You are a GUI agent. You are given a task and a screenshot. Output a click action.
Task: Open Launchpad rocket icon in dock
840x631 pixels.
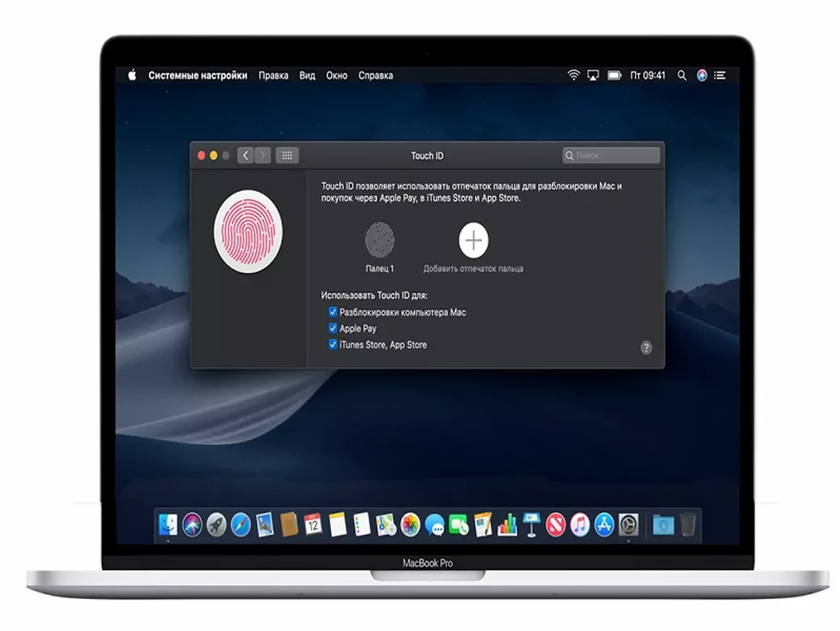216,524
